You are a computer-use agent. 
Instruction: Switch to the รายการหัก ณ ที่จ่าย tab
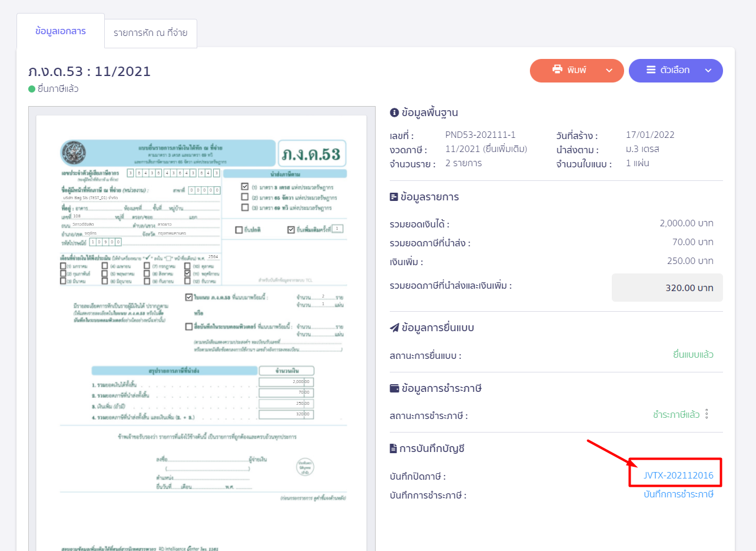pos(151,34)
